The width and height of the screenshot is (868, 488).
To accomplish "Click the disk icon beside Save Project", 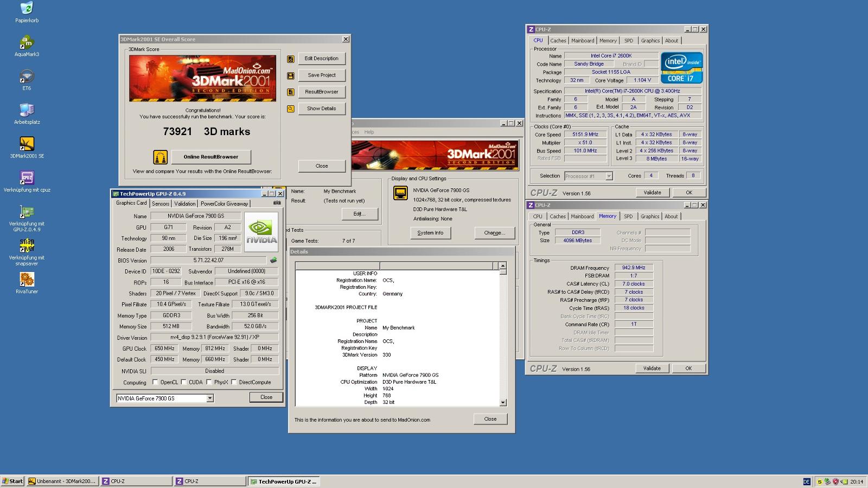I will 291,75.
